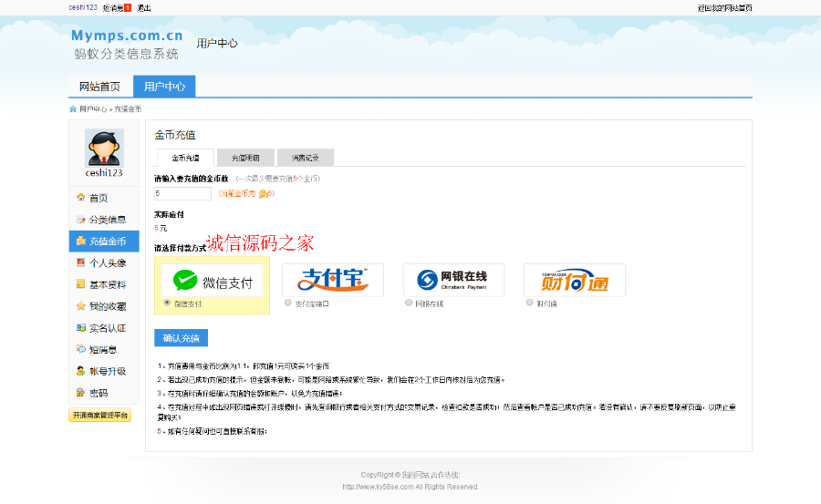Click the 实际应付 label
The width and height of the screenshot is (821, 504).
pyautogui.click(x=169, y=214)
